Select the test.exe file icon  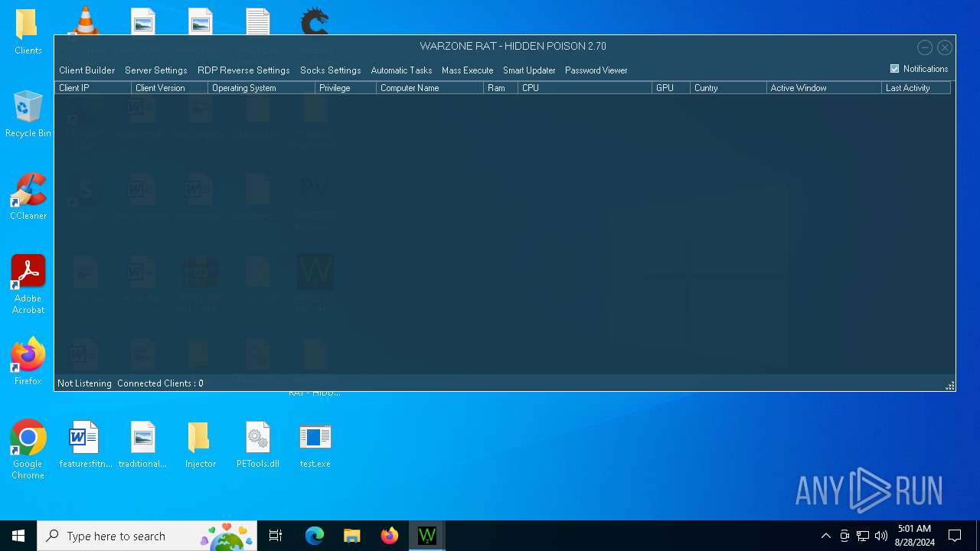coord(315,445)
